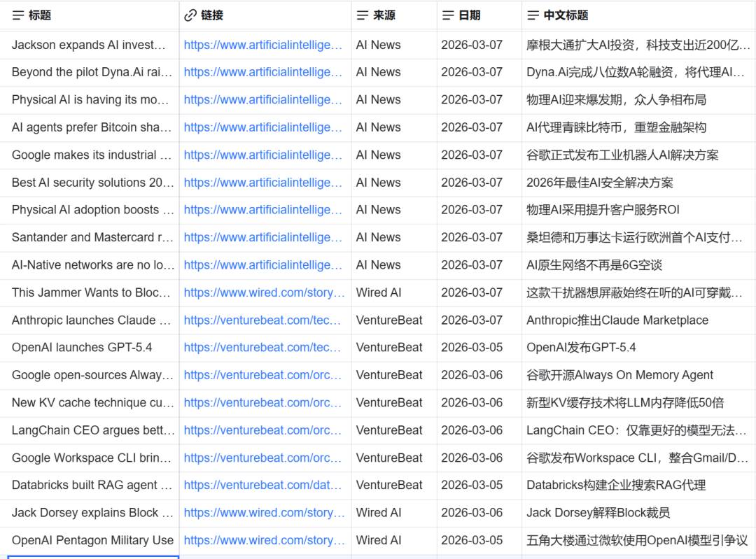Select the AI News source cell in Santander row
Screen dimensions: 756x559
pyautogui.click(x=394, y=238)
